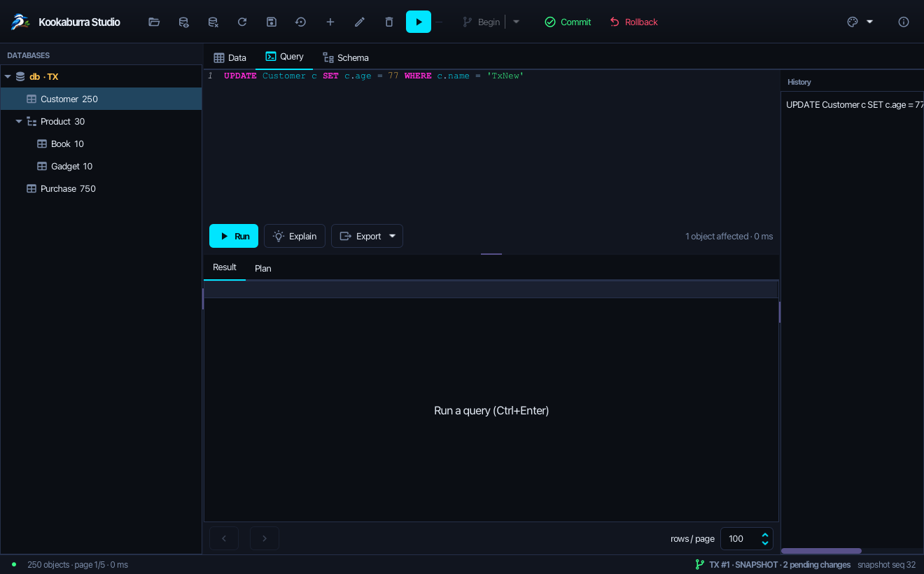Collapse the db · TX tree node
The width and height of the screenshot is (924, 574).
pos(8,76)
